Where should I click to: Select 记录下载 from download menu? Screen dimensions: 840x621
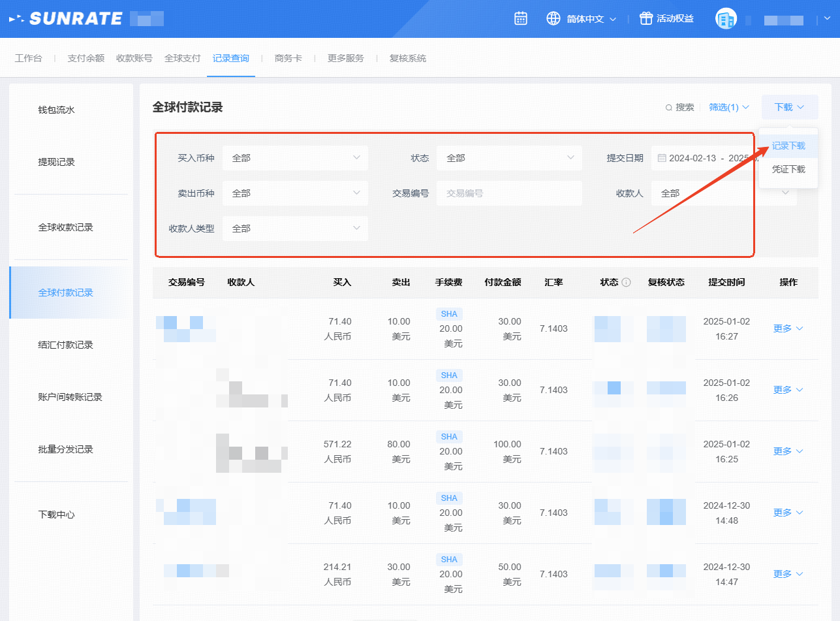(788, 146)
